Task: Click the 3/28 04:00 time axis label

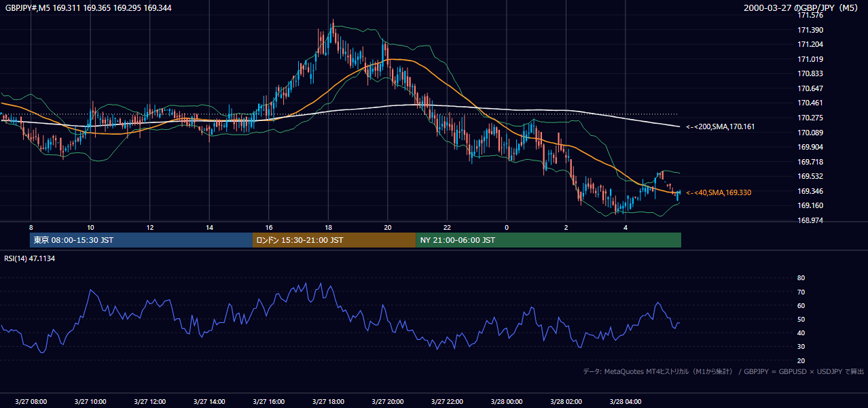Action: (x=626, y=402)
